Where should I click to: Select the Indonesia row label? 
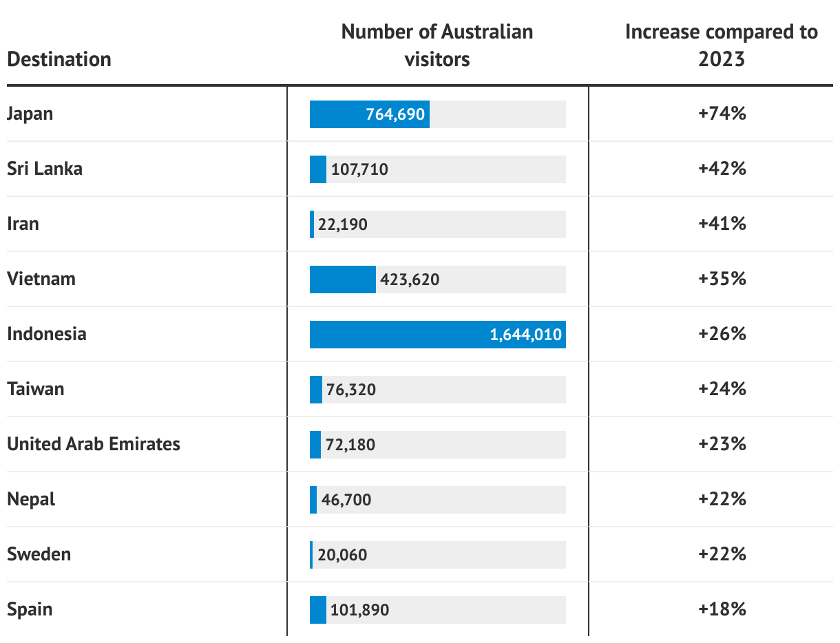(47, 334)
